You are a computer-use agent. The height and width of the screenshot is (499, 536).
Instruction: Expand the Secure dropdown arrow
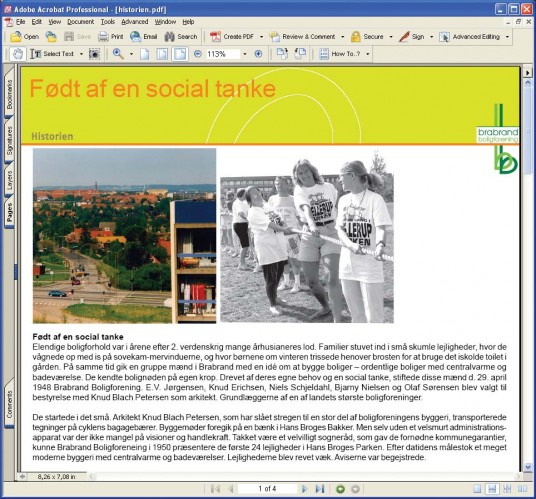391,37
